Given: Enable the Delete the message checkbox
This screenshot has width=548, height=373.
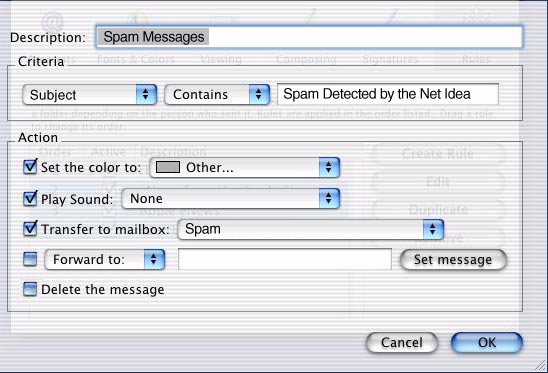Looking at the screenshot, I should click(30, 289).
